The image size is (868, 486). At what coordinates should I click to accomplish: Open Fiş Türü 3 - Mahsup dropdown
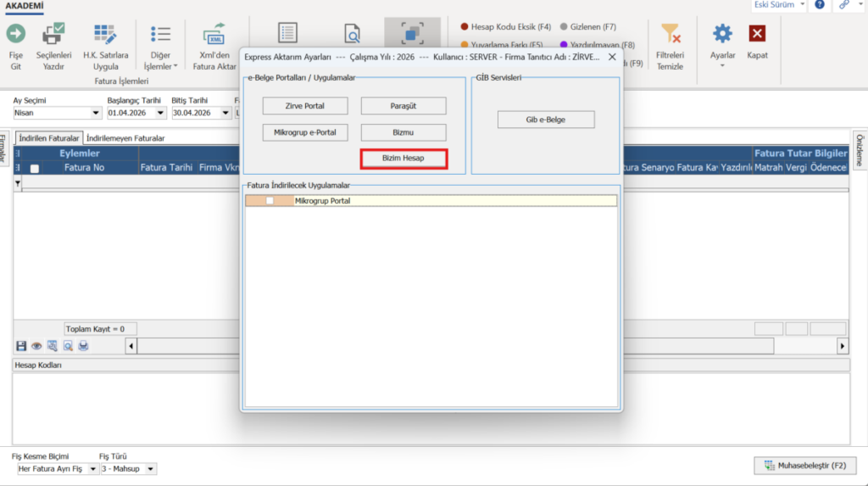pos(150,469)
